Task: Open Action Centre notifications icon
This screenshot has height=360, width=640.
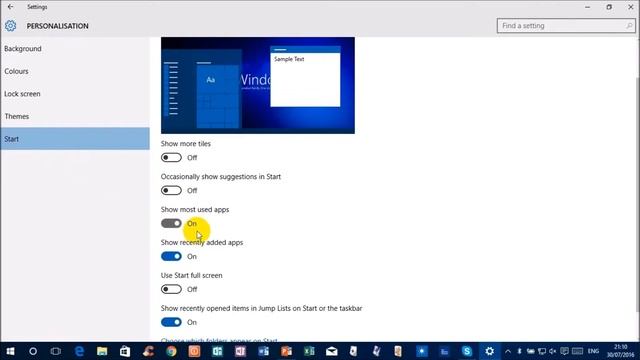Action: point(564,351)
